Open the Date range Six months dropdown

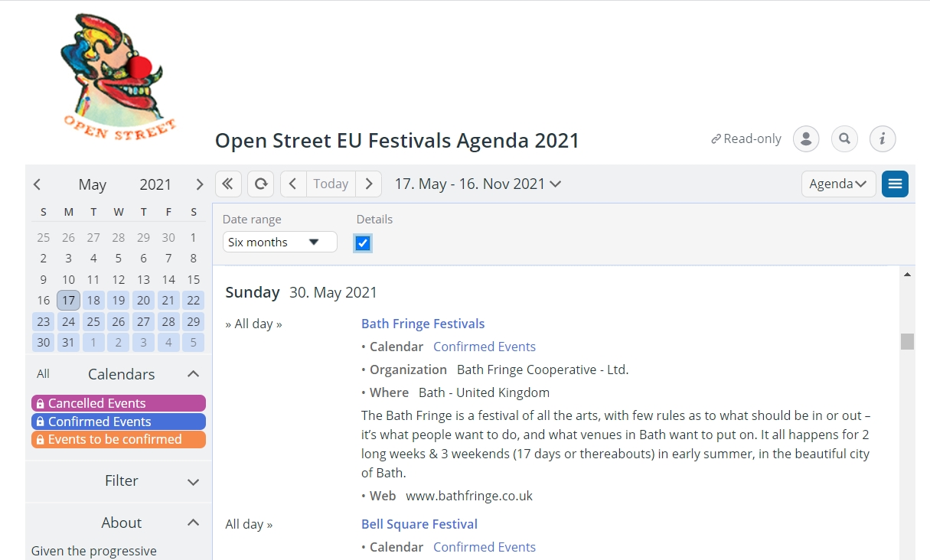tap(280, 242)
